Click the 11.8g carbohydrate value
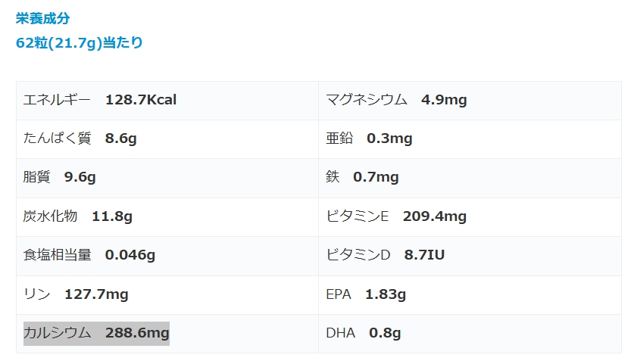 click(112, 216)
